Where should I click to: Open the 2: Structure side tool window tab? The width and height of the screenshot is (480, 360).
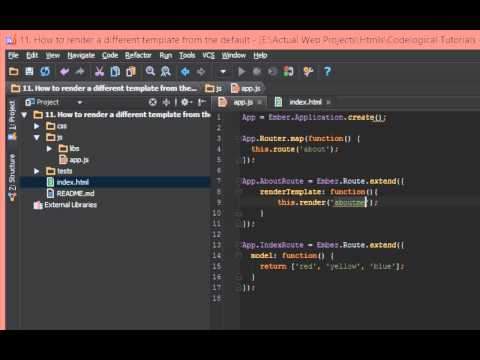pyautogui.click(x=12, y=178)
